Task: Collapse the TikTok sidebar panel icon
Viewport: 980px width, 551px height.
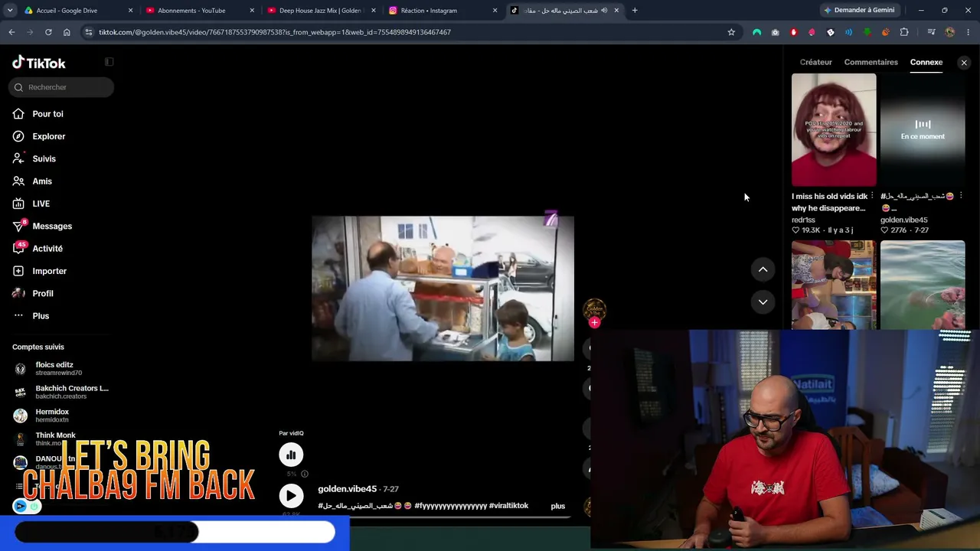Action: click(109, 62)
